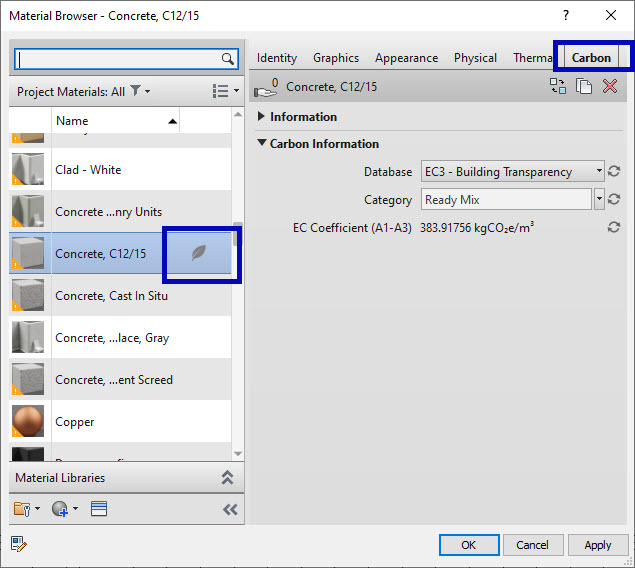
Task: Click the help question mark
Action: click(x=566, y=15)
